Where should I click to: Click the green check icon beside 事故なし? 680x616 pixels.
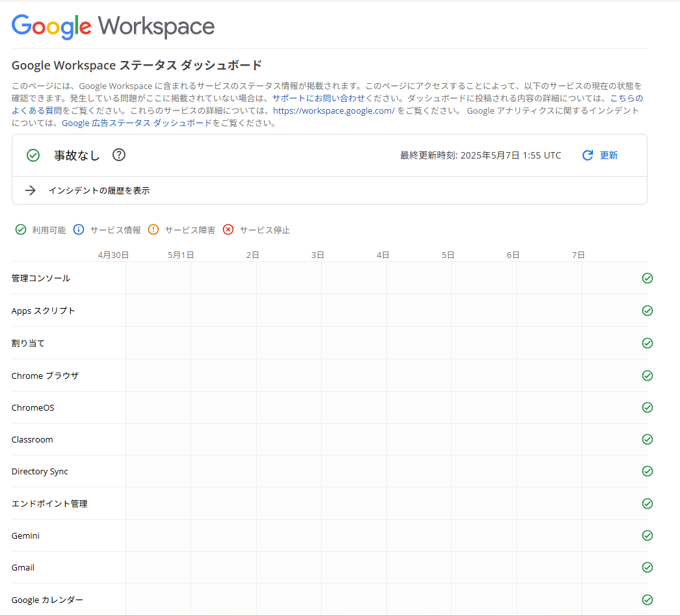(x=33, y=155)
